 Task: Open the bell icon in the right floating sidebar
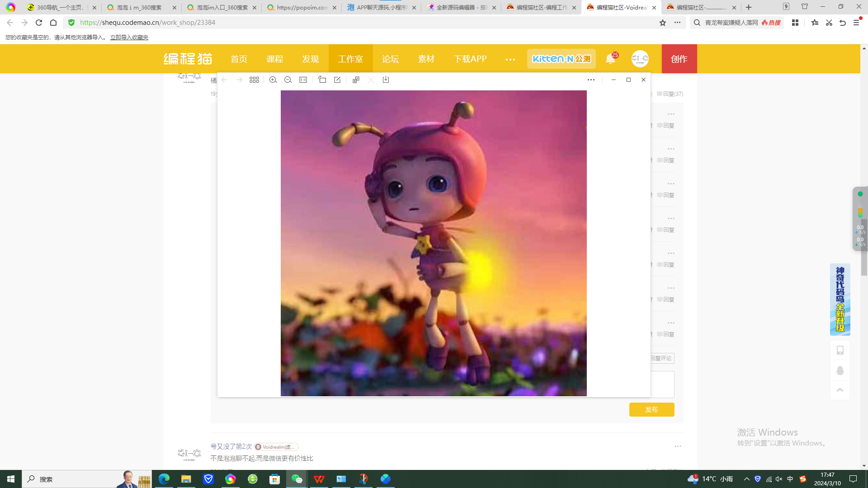840,371
